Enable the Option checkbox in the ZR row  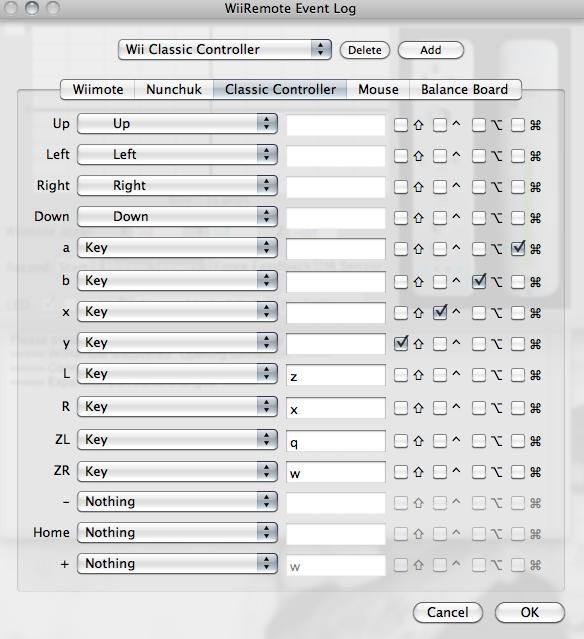coord(479,472)
